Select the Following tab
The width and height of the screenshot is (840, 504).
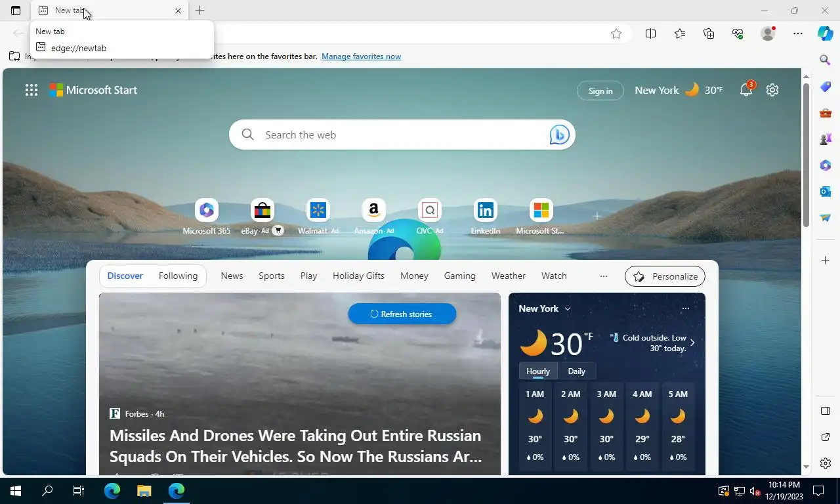point(178,276)
